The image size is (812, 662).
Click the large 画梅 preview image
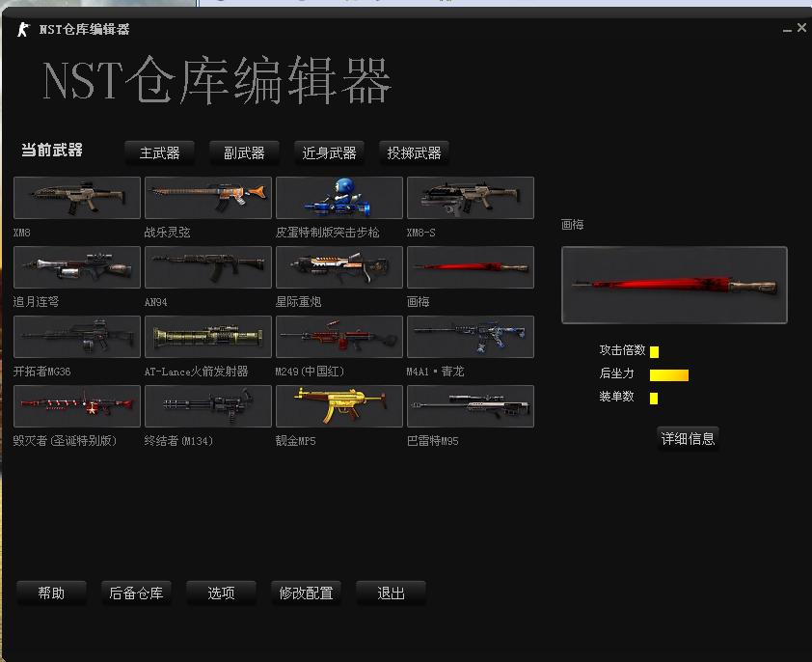pos(674,285)
